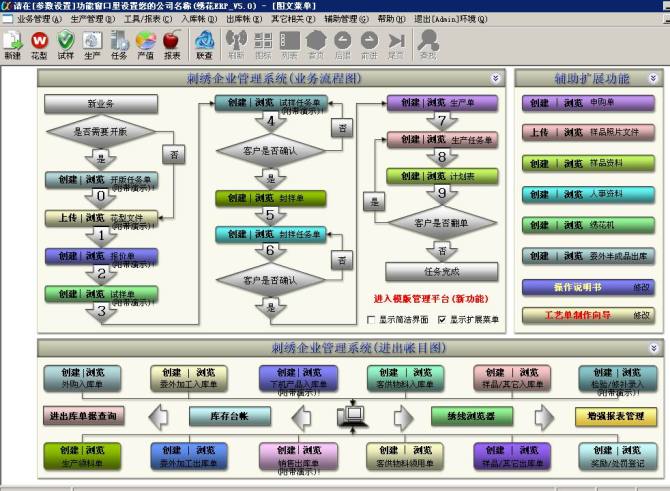Open the 联查 linked query icon
The image size is (670, 491).
[x=204, y=44]
